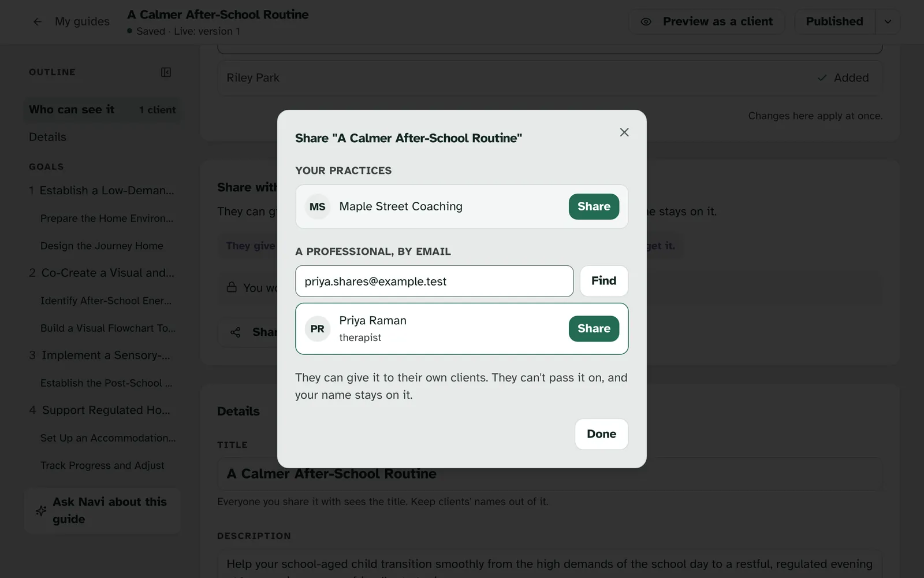The image size is (924, 578).
Task: Select Design the Journey Home step
Action: [x=102, y=246]
